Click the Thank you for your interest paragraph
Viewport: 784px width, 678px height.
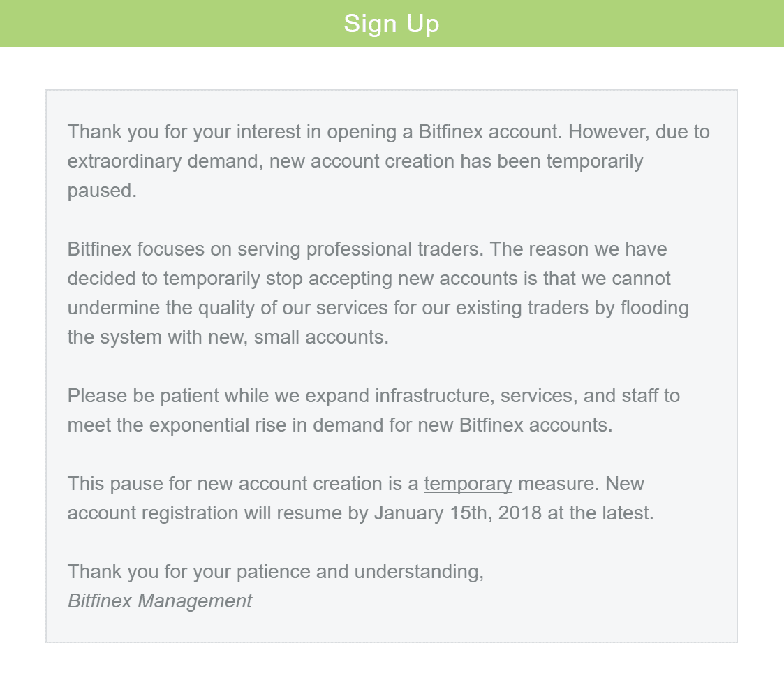coord(388,161)
